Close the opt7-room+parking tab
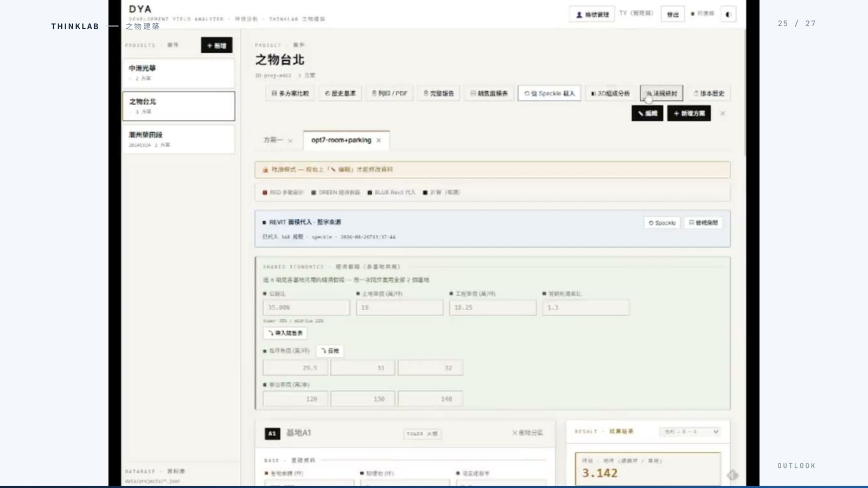The image size is (868, 488). [x=379, y=140]
